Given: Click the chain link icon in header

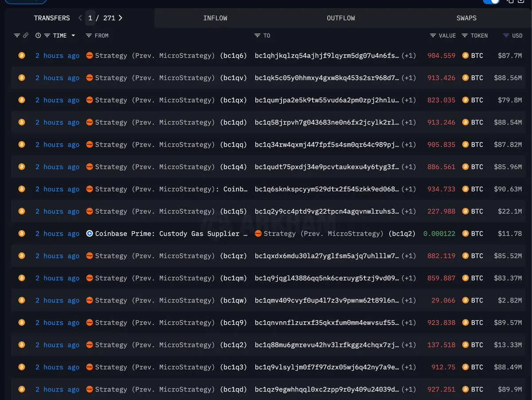Looking at the screenshot, I should 26,35.
